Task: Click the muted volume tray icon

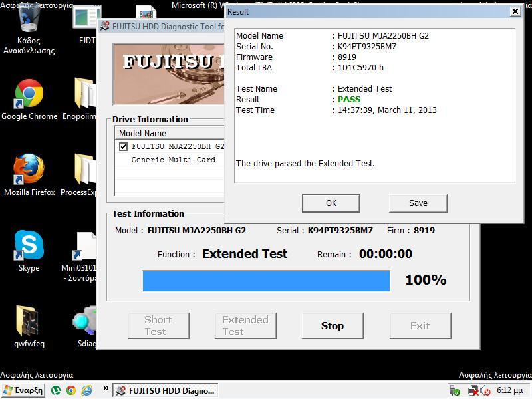Action: tap(485, 391)
